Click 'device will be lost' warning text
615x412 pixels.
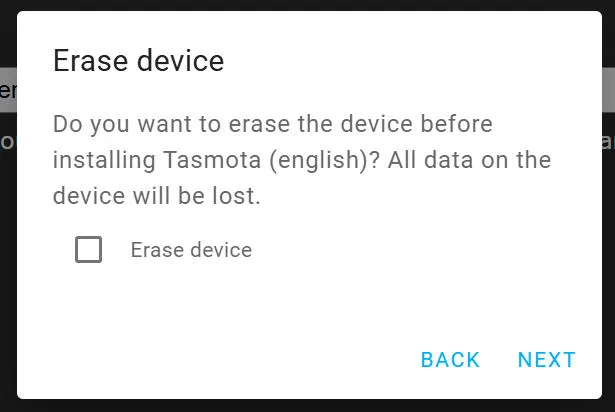click(x=156, y=196)
